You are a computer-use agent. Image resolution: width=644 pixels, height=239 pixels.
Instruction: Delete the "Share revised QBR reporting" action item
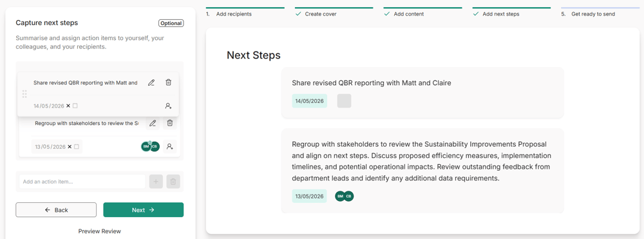168,82
